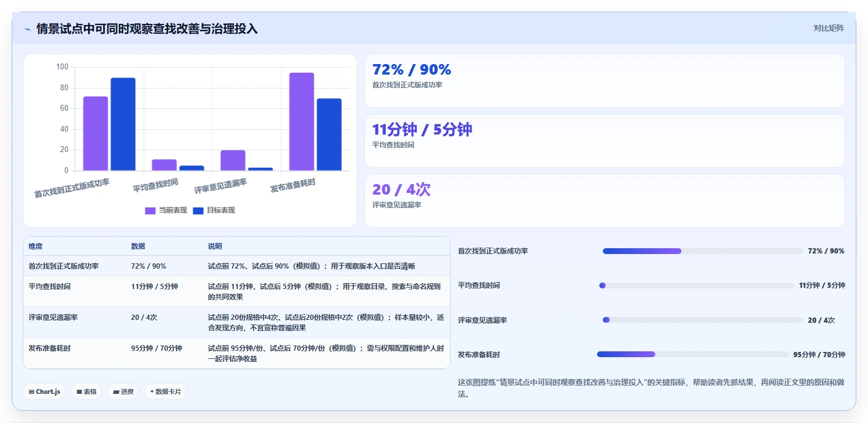Open the 20 / 4次 stat card
The width and height of the screenshot is (868, 423).
(x=605, y=200)
